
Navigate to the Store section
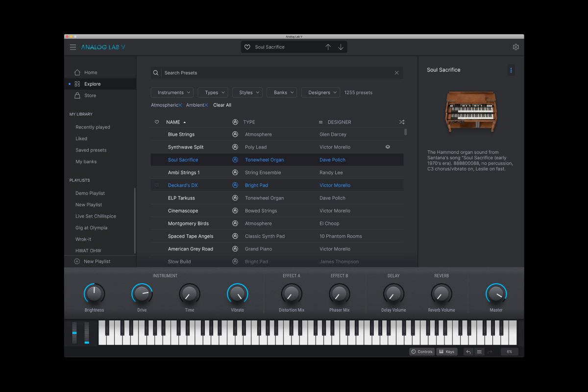click(90, 96)
